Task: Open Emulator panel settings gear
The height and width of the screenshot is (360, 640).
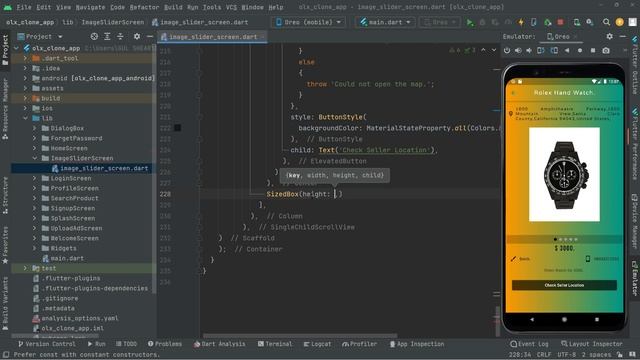Action: click(609, 36)
